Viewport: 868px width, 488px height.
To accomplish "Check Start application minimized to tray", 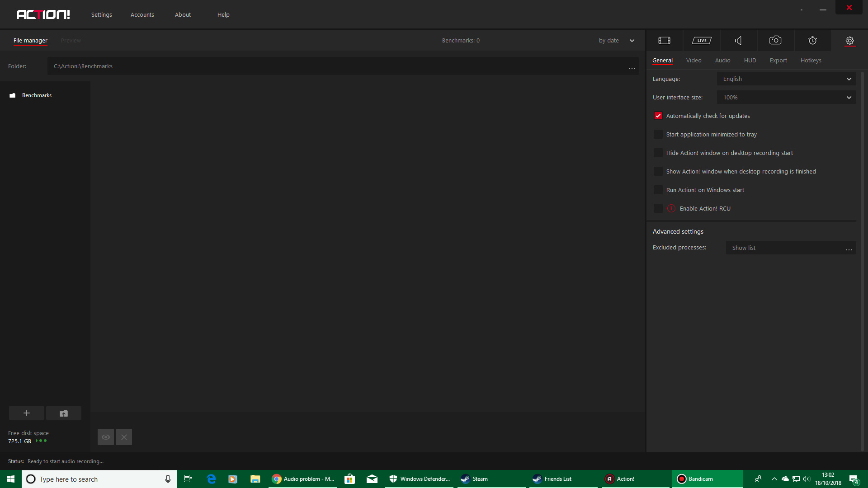I will point(658,134).
